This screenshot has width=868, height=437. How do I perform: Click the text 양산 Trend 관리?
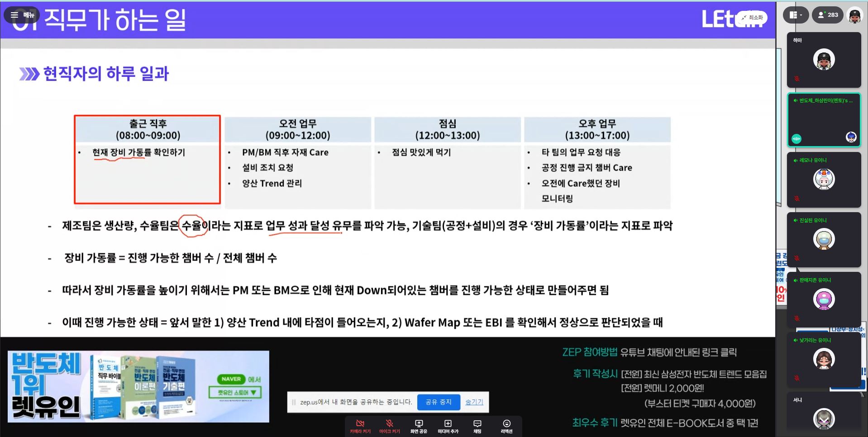[272, 183]
